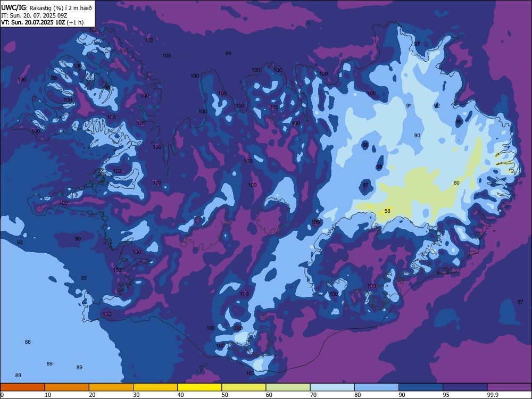Click the '95' value on the map
532x399 pixels.
(84, 278)
